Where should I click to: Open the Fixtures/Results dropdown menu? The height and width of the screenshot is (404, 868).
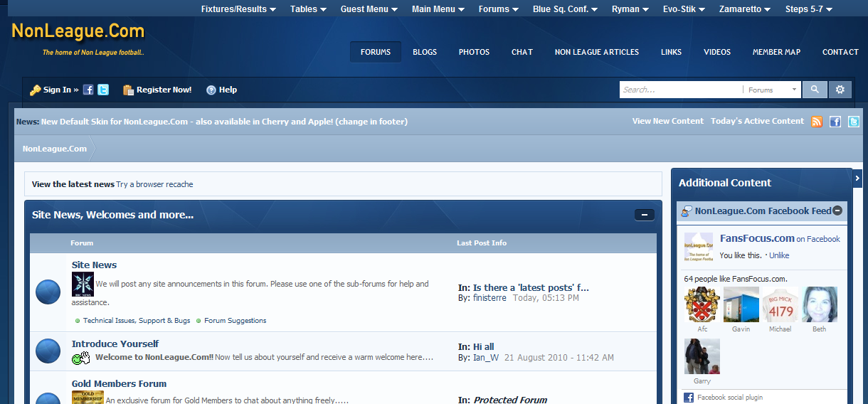(x=238, y=9)
